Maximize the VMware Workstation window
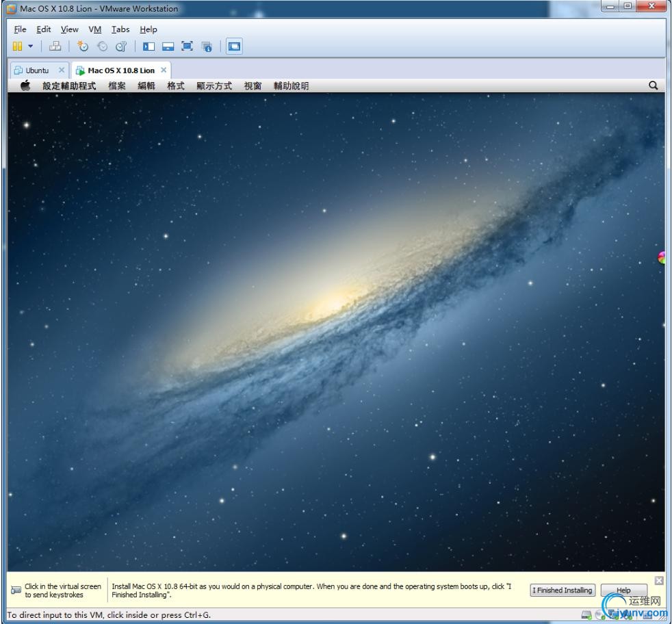The width and height of the screenshot is (672, 624). click(628, 6)
